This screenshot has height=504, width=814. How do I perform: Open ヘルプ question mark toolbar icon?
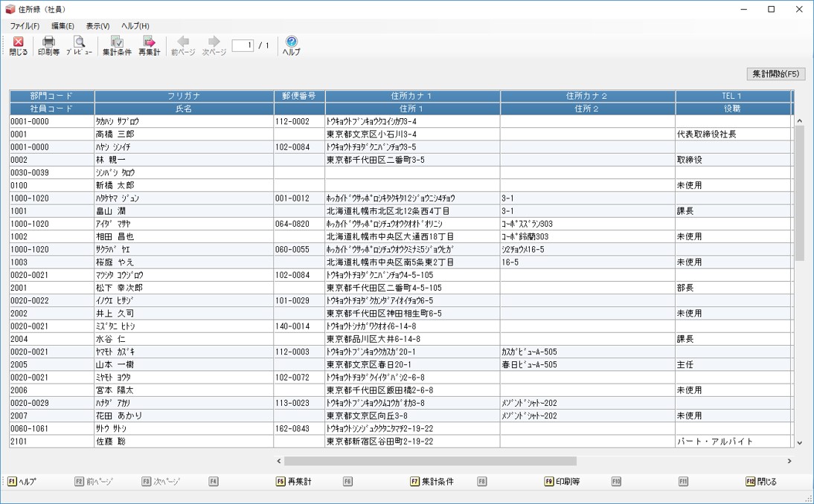coord(292,46)
